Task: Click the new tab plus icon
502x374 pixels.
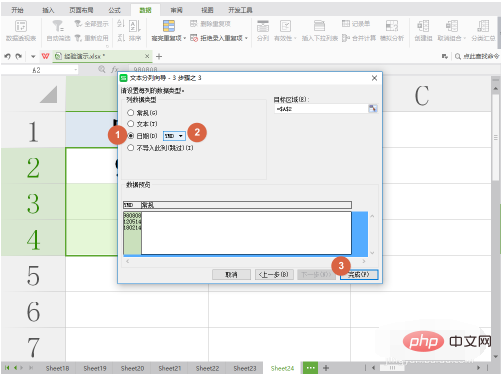Action: click(x=159, y=57)
